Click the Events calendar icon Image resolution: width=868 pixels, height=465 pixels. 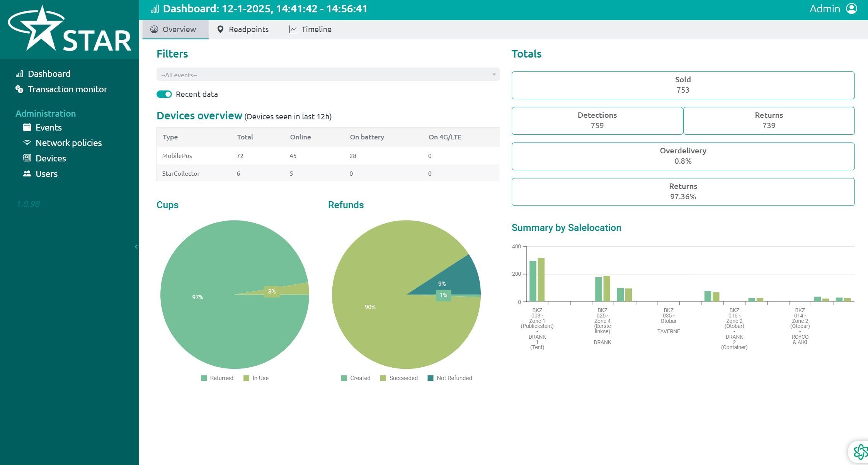click(x=27, y=127)
